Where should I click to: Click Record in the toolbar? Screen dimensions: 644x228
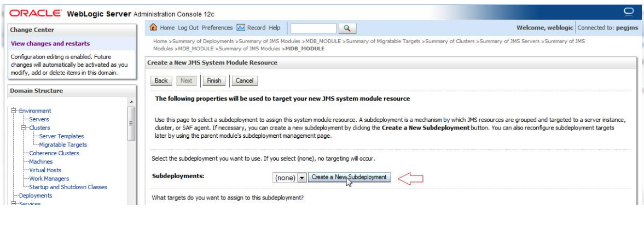pyautogui.click(x=256, y=28)
